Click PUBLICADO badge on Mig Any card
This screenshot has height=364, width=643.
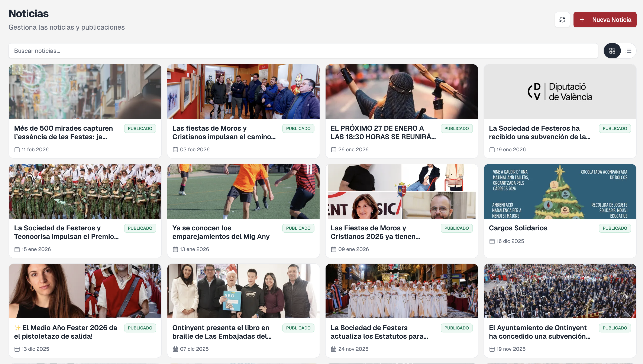[298, 228]
